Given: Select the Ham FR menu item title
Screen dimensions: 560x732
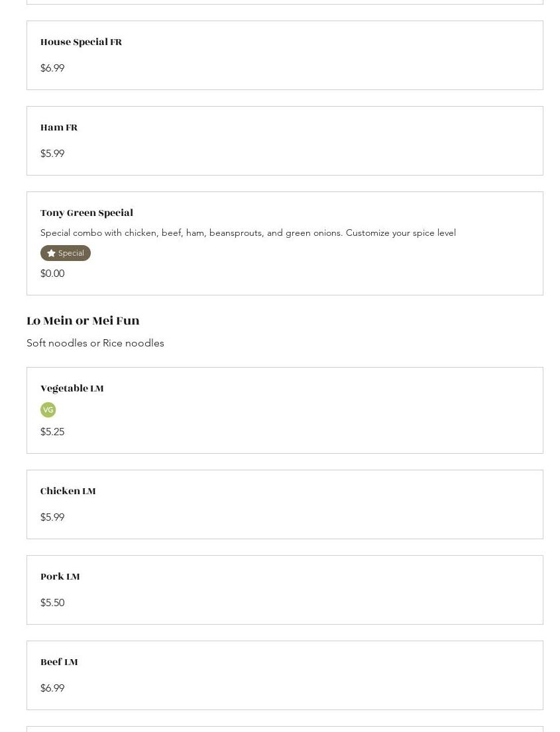Looking at the screenshot, I should (59, 128).
